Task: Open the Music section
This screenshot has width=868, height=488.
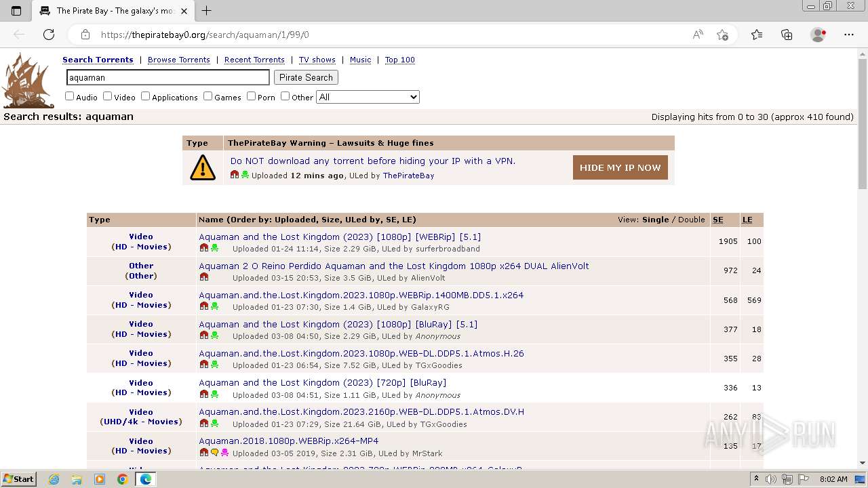Action: tap(360, 60)
